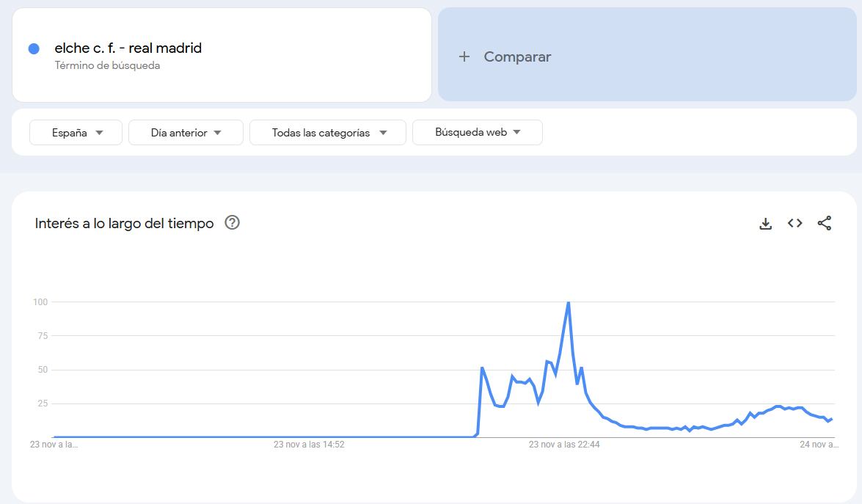Click the share network icon on the chart panel
The image size is (862, 504).
coord(825,223)
